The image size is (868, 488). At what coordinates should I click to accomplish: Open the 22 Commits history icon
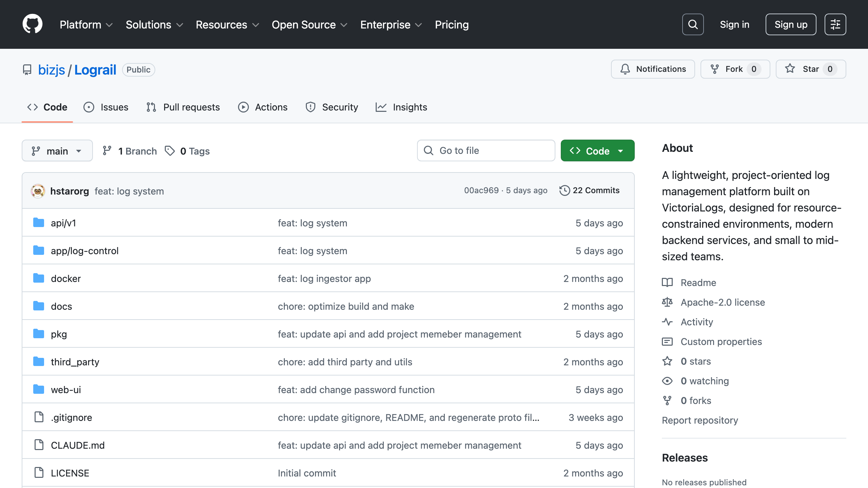(565, 190)
